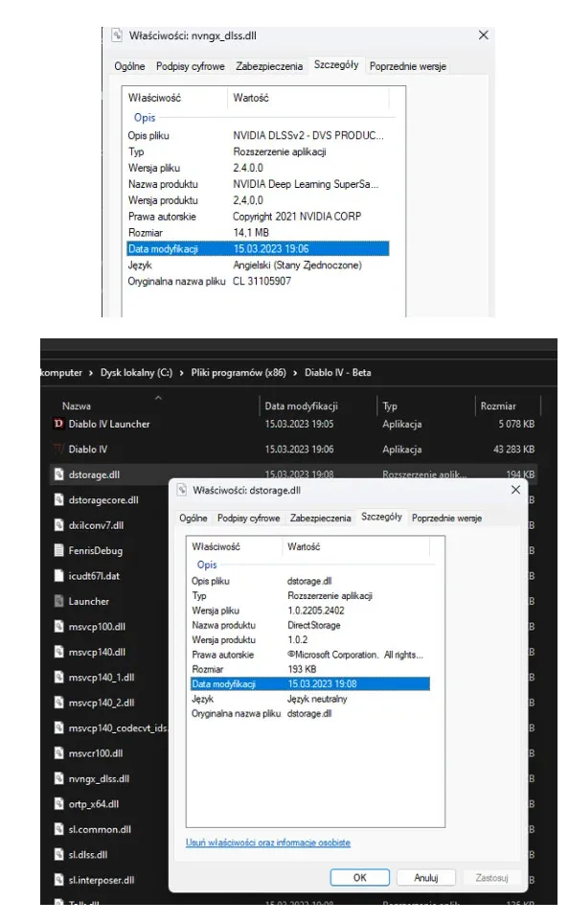Click the Zastosuj button
The image size is (569, 924).
[x=491, y=877]
